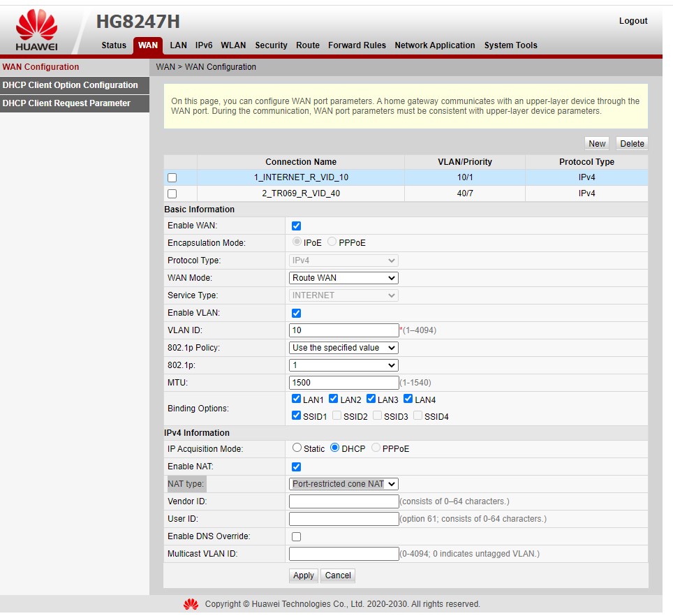Click the Delete button
673x616 pixels.
coord(632,143)
